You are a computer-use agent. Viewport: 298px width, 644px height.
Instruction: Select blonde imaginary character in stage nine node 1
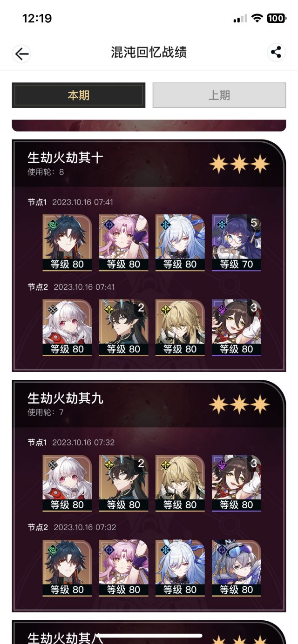(180, 483)
